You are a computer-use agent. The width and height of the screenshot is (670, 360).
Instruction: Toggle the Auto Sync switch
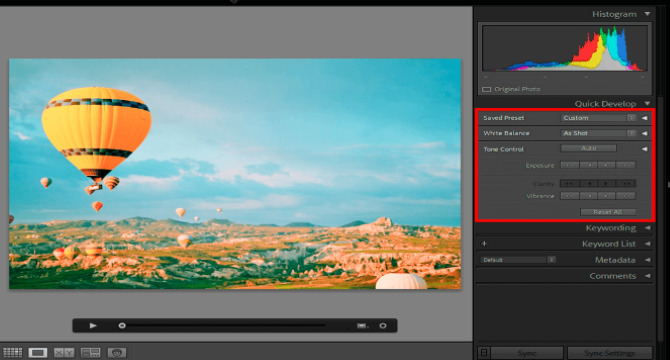pos(484,353)
